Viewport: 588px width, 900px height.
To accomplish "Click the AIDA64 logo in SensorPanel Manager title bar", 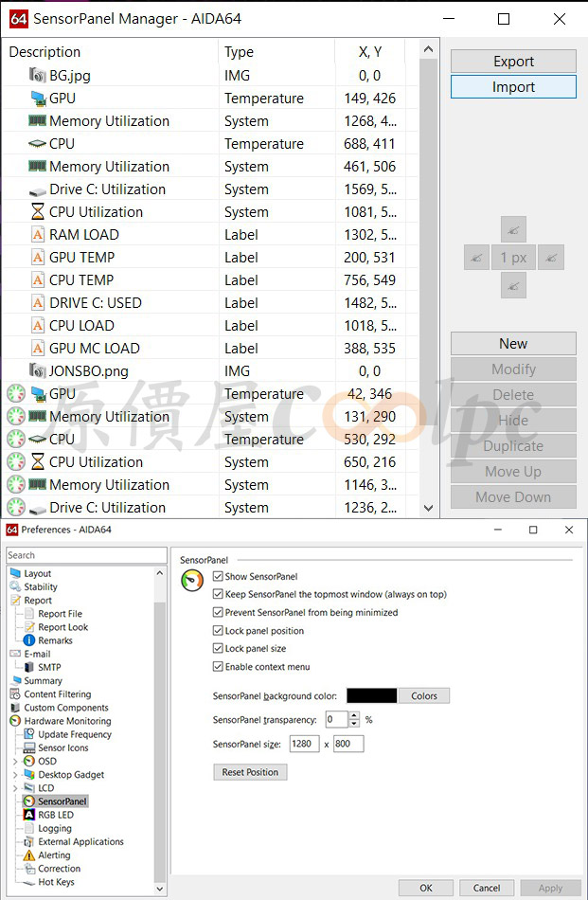I will pos(18,19).
